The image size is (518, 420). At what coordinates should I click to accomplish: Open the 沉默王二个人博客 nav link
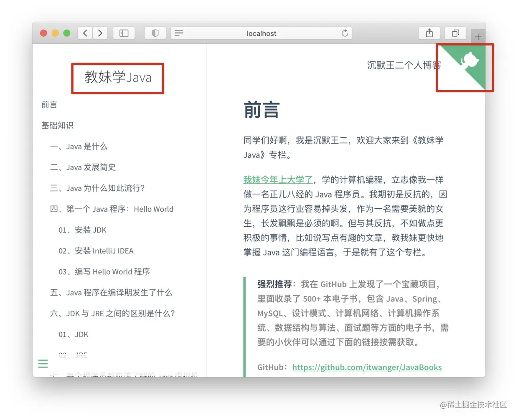[404, 65]
